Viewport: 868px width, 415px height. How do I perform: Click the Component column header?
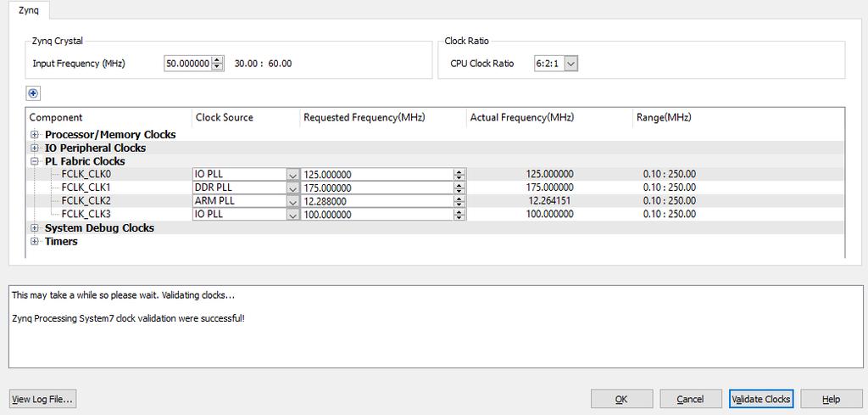pyautogui.click(x=108, y=117)
